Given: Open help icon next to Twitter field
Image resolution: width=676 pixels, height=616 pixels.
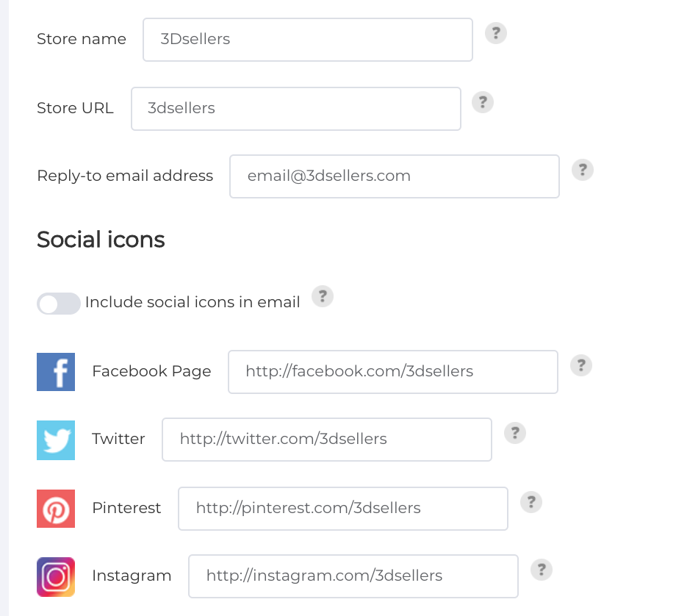Looking at the screenshot, I should point(515,433).
